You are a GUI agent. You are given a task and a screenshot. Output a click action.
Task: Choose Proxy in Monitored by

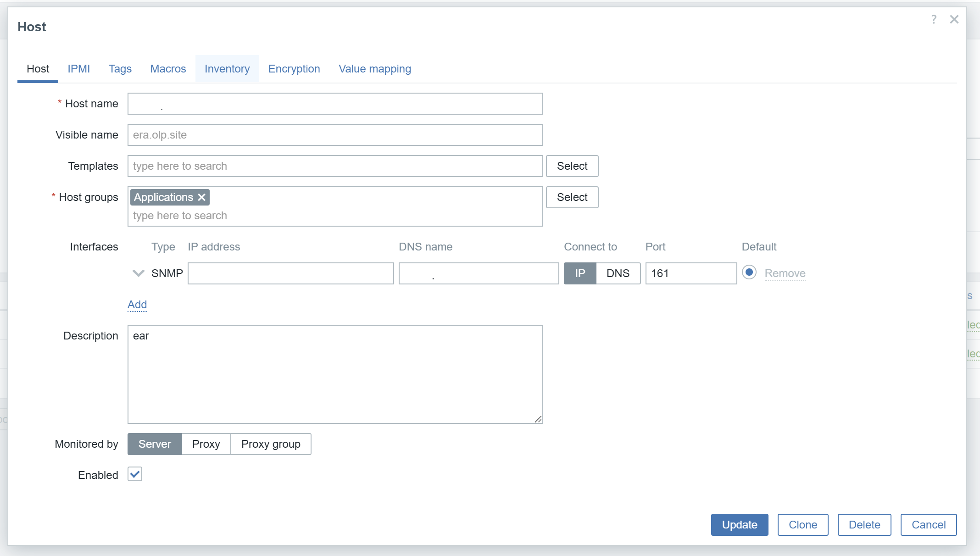point(206,444)
